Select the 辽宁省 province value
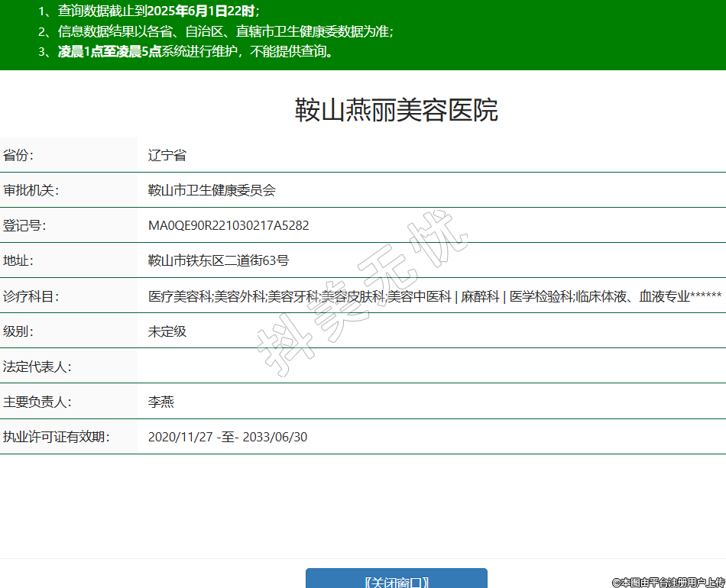 point(167,156)
